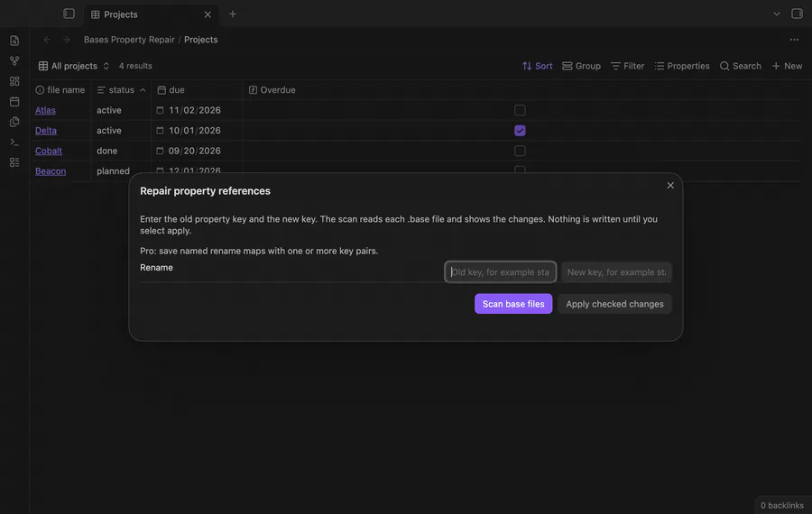The width and height of the screenshot is (812, 514).
Task: Toggle the right sidebar icon
Action: (x=797, y=14)
